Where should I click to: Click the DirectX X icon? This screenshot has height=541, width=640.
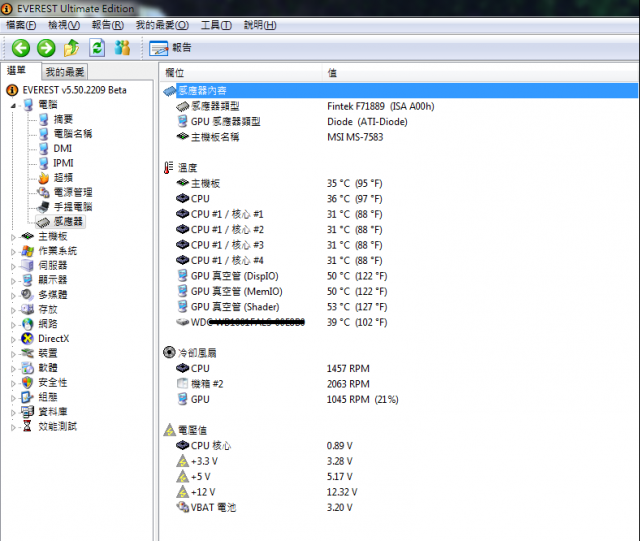[x=27, y=338]
